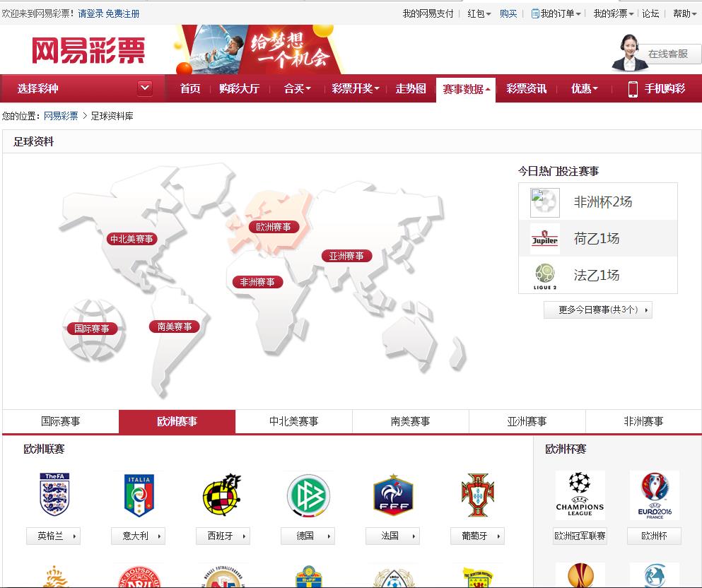Viewport: 702px width, 588px height.
Task: Open the 德国 league dropdown button
Action: [308, 536]
